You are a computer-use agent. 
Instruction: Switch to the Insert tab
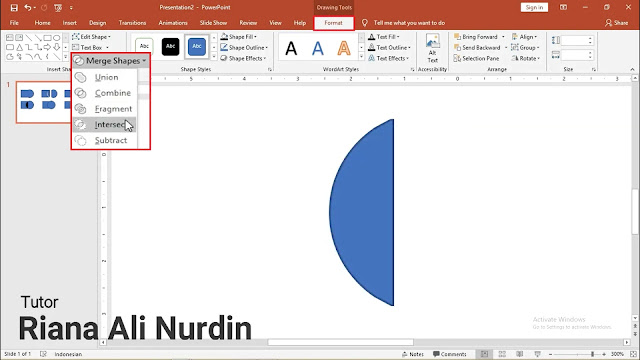[69, 23]
